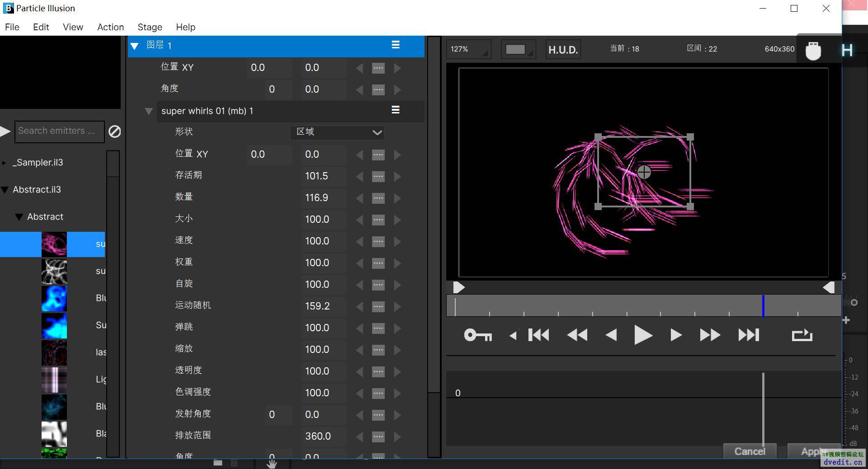The width and height of the screenshot is (868, 469).
Task: Jump to the last frame
Action: (x=749, y=335)
